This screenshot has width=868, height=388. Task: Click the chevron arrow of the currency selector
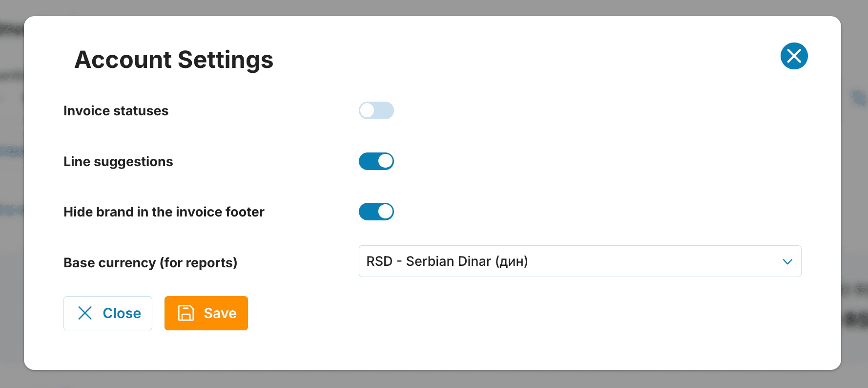coord(787,262)
